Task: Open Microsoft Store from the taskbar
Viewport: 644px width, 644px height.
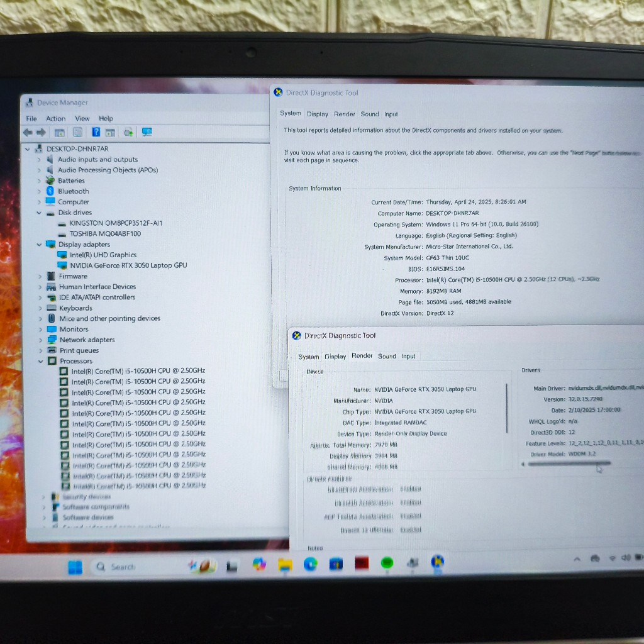Action: point(336,564)
